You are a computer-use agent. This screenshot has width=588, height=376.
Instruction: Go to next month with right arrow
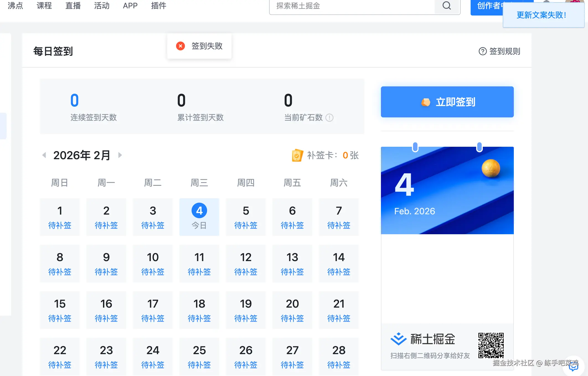click(x=120, y=155)
